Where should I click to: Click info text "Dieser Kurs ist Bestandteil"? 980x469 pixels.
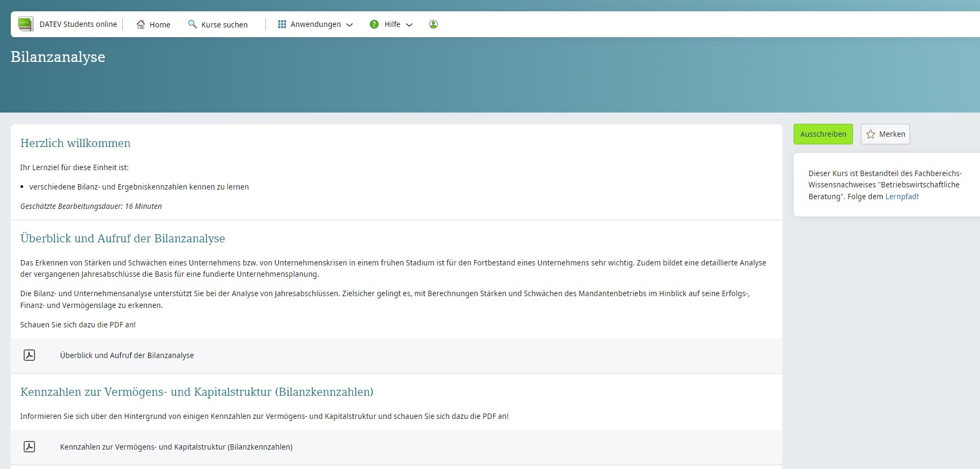coord(885,185)
